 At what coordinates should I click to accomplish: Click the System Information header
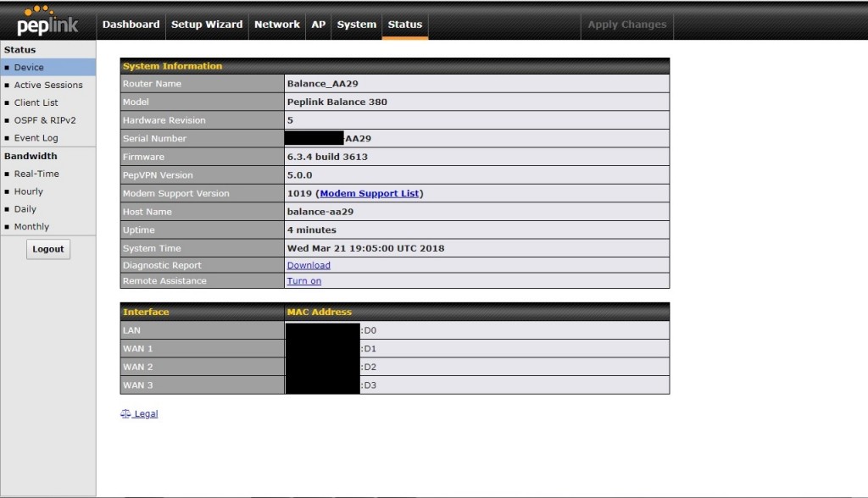click(x=173, y=66)
